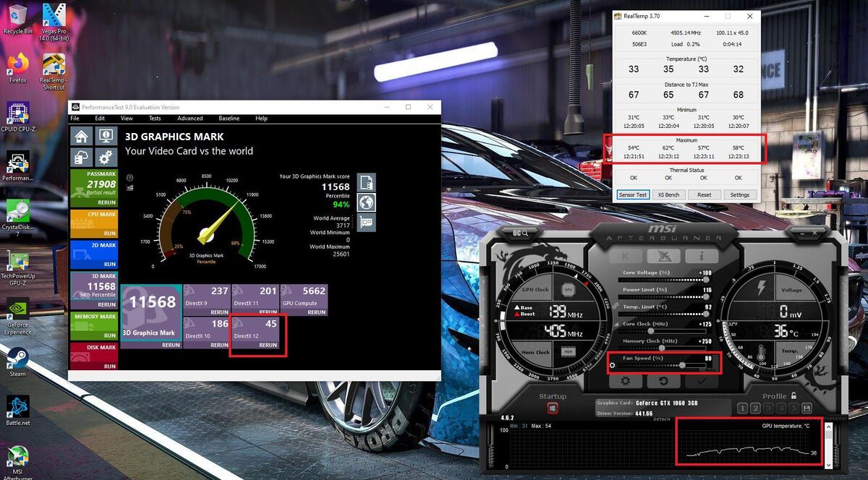Toggle the Profile lock in Afterburner

(794, 395)
